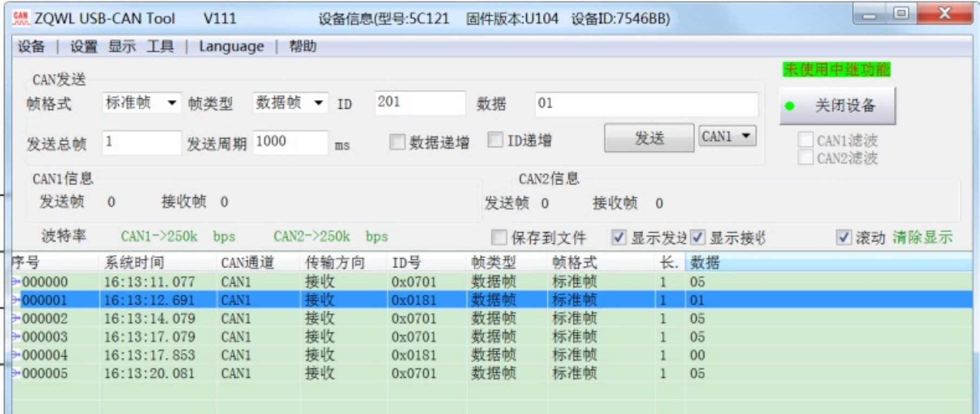Enable the 数据递增 checkbox
This screenshot has width=980, height=414.
(397, 142)
